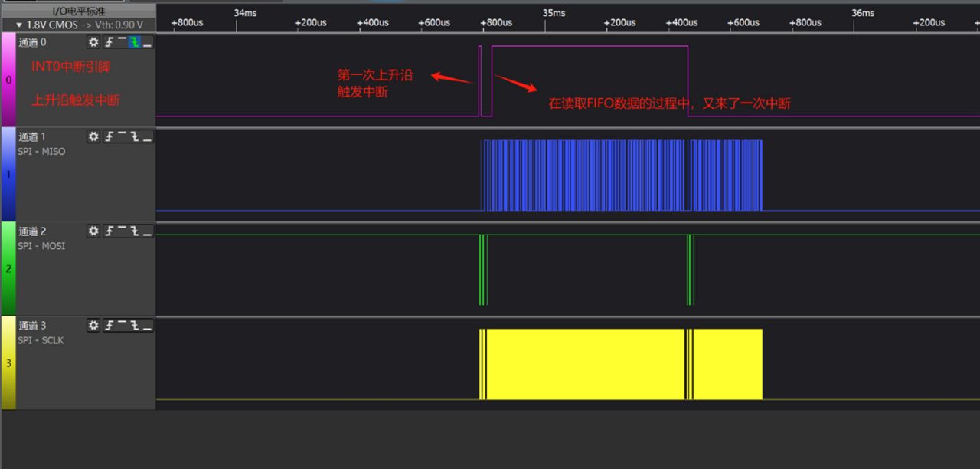Click the 35ms marker on the time ruler
The width and height of the screenshot is (980, 469).
tap(553, 13)
